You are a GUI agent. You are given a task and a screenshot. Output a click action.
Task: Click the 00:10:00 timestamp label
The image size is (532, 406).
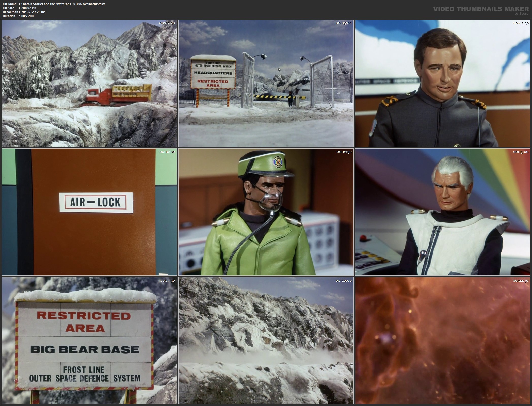click(x=167, y=152)
